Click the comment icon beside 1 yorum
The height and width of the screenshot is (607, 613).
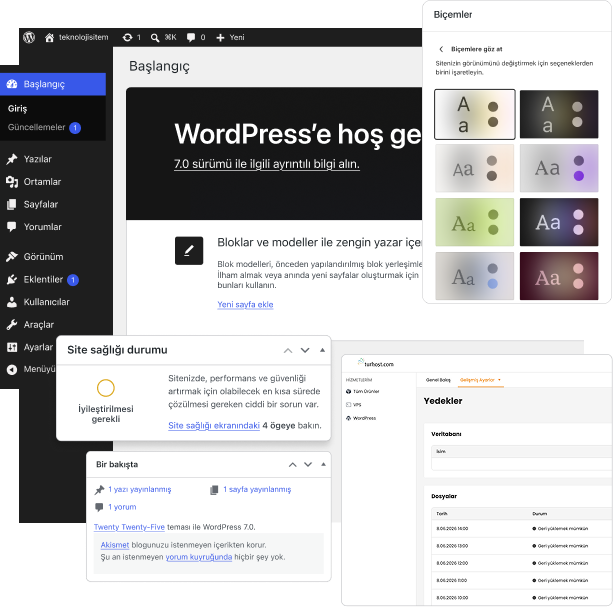(99, 507)
